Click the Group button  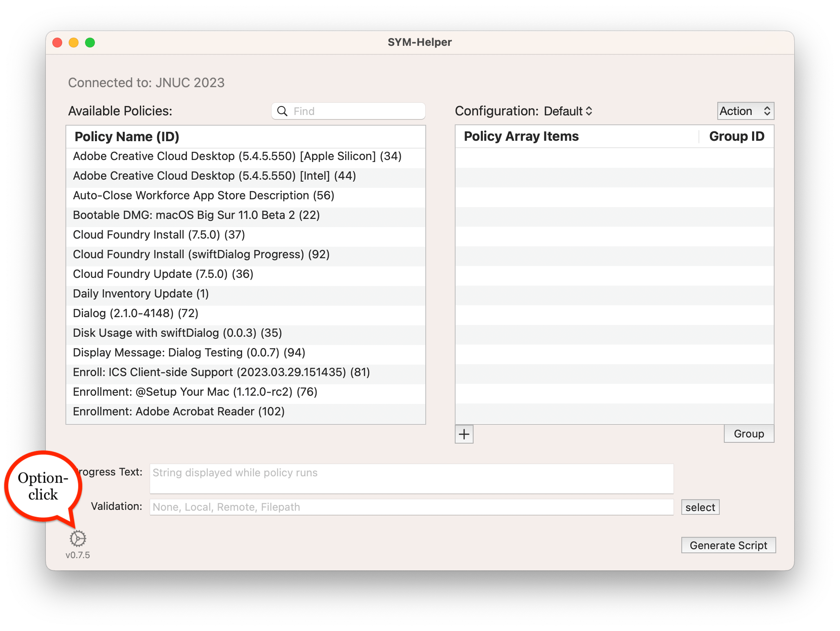(748, 434)
